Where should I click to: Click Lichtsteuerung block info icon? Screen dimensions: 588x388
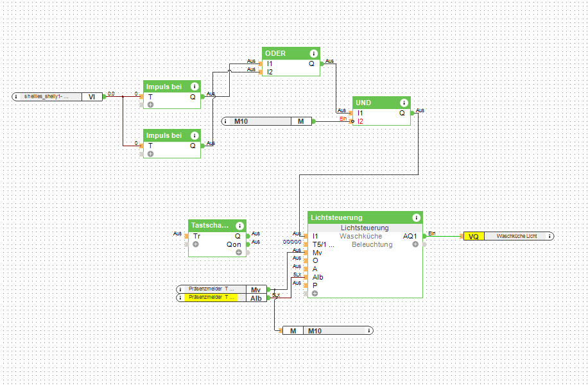click(416, 218)
